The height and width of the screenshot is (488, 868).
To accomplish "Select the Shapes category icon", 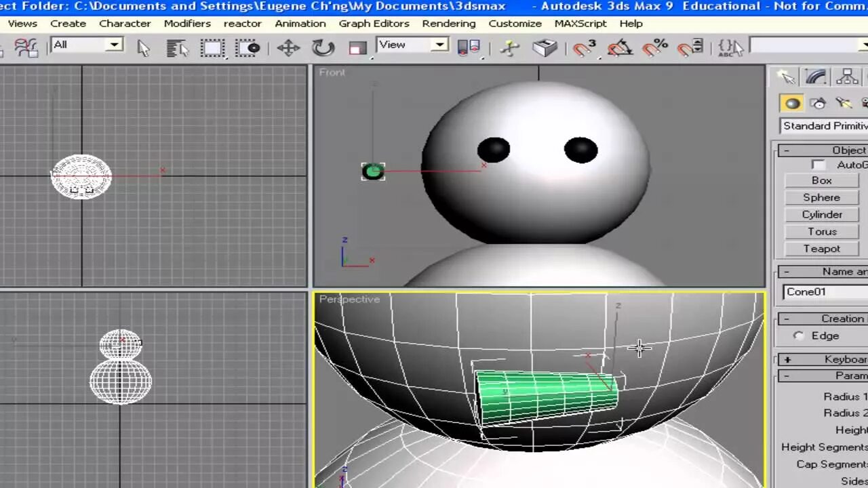I will click(818, 103).
